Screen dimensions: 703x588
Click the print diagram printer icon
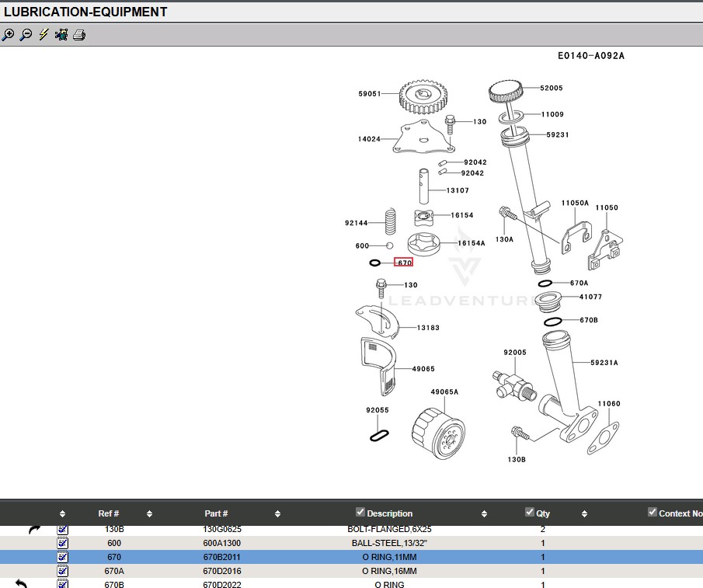click(79, 35)
